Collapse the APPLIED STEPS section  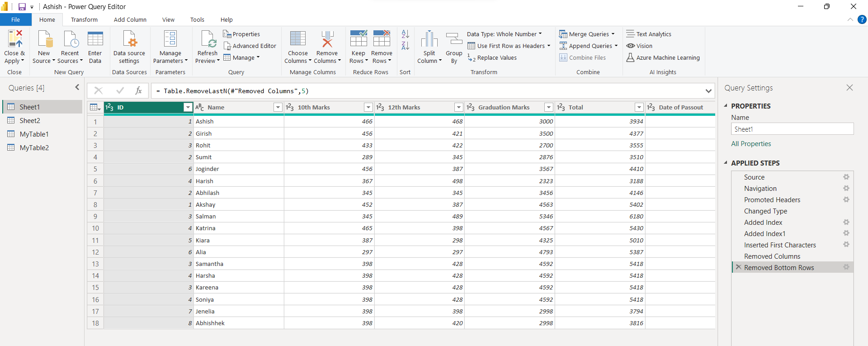pyautogui.click(x=726, y=163)
